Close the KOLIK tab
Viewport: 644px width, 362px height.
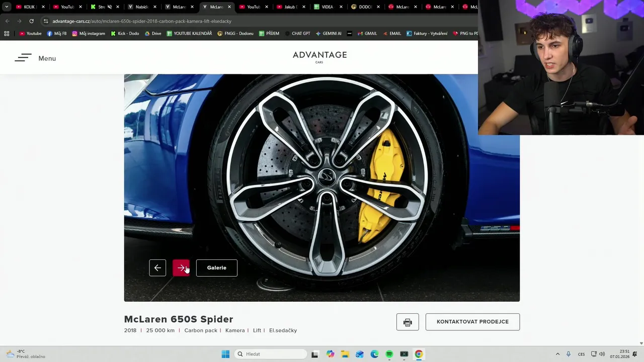(43, 7)
